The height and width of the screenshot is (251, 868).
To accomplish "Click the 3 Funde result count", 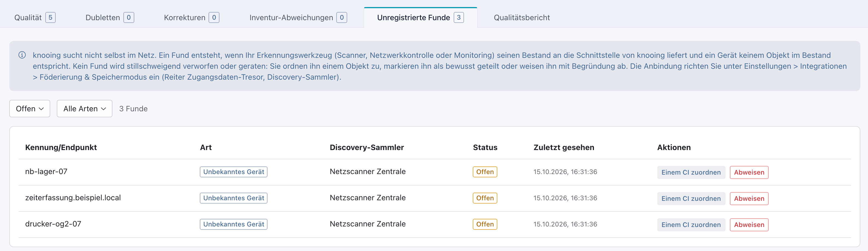I will 133,109.
